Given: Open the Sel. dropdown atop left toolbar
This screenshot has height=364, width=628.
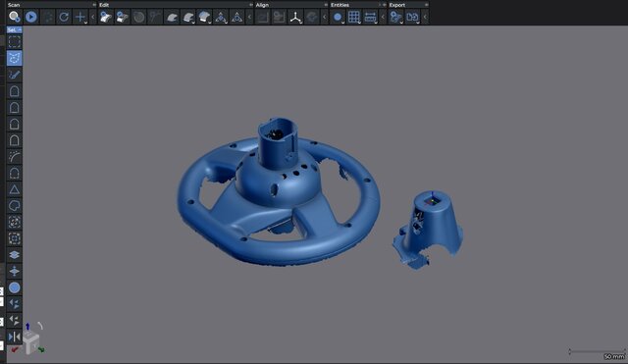Looking at the screenshot, I should [x=14, y=29].
